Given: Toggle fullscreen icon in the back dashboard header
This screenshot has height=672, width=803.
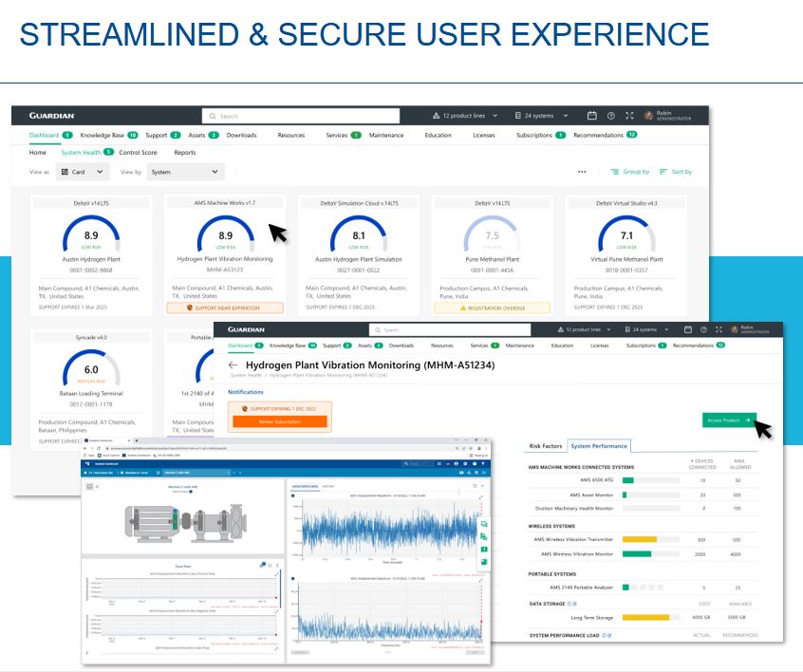Looking at the screenshot, I should tap(628, 116).
